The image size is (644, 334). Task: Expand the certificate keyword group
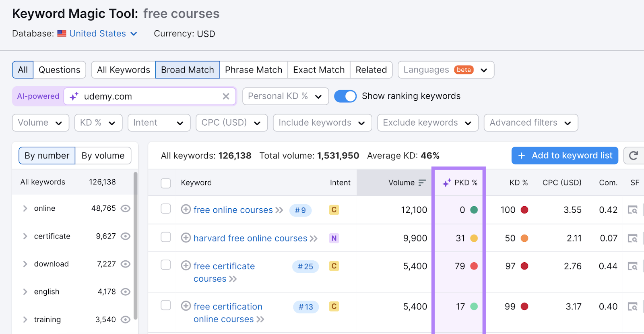coord(25,236)
